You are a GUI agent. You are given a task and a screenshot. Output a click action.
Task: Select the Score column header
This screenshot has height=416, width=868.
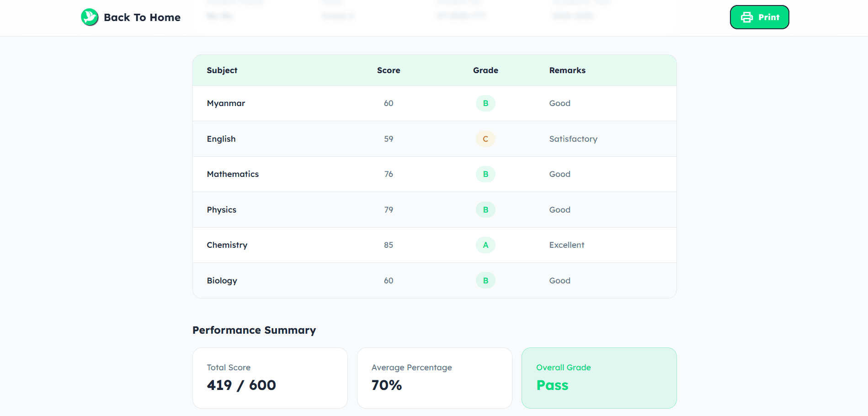388,70
